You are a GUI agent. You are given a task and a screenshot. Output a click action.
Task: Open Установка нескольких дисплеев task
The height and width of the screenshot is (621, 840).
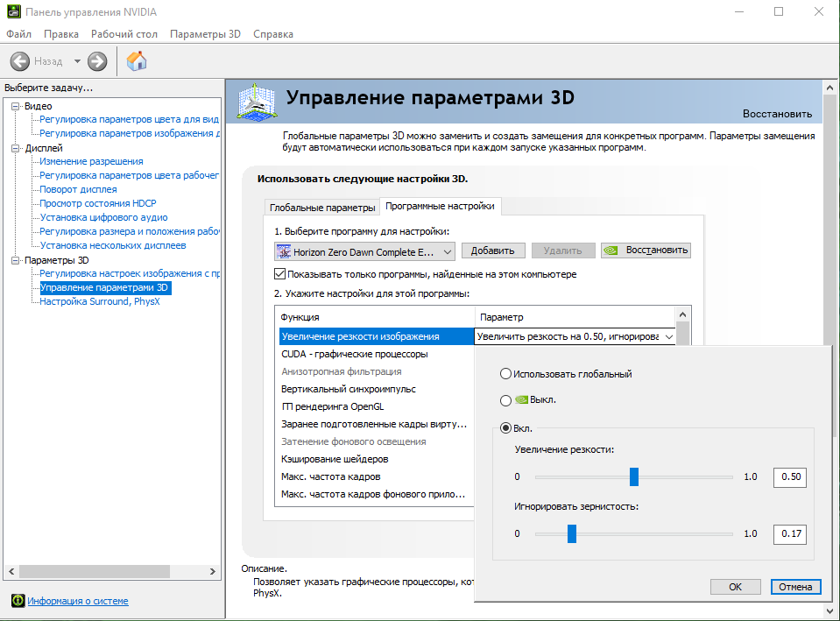(113, 245)
